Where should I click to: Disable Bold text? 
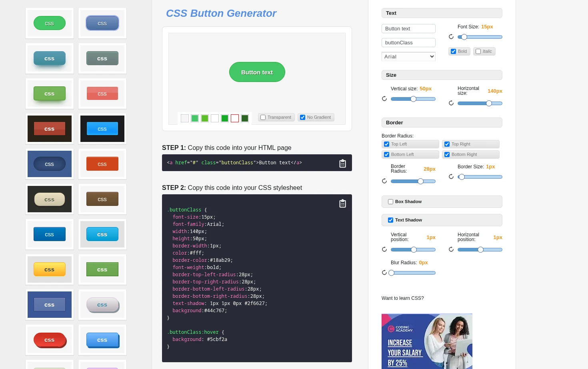453,52
